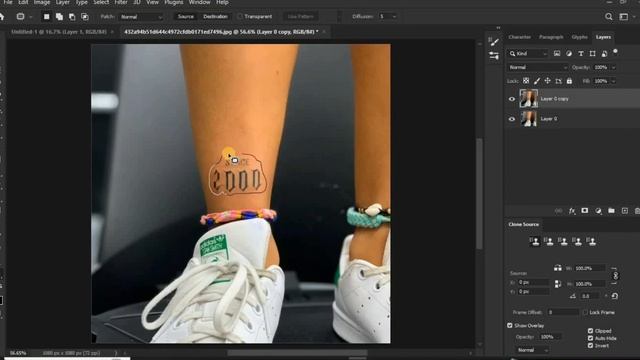640x360 pixels.
Task: Enable the Transparent checkbox
Action: [240, 17]
